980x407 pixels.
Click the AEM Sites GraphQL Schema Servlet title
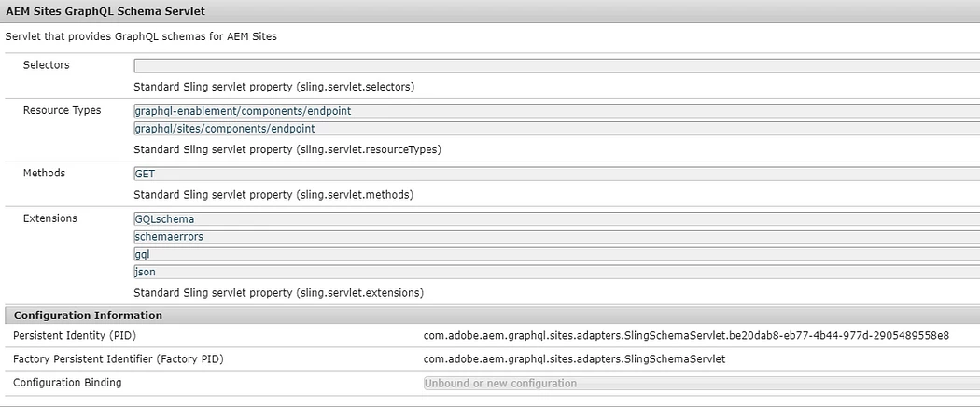[x=105, y=11]
